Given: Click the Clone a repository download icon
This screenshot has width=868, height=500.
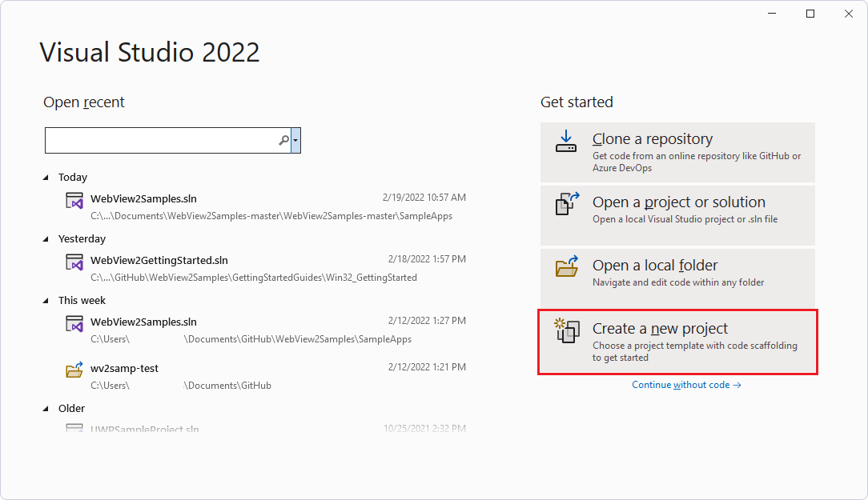Looking at the screenshot, I should (566, 141).
